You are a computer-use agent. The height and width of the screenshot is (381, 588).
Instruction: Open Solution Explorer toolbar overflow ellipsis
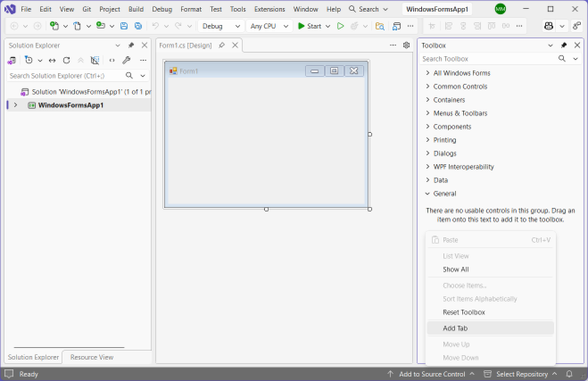click(144, 61)
